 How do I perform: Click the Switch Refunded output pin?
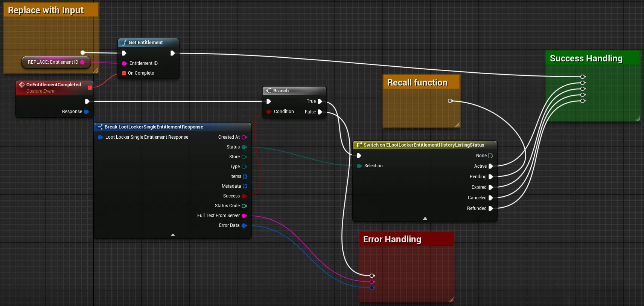point(491,208)
